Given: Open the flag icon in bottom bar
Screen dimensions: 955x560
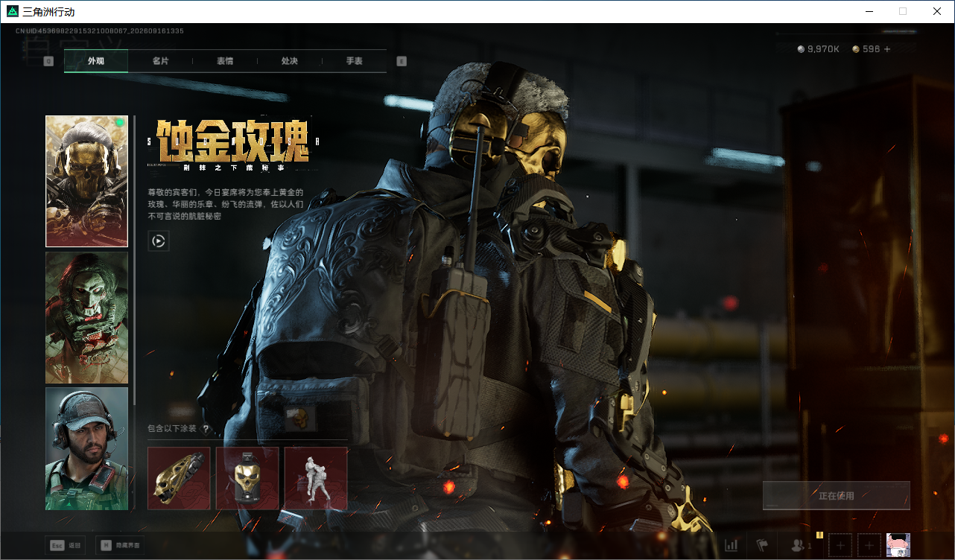Looking at the screenshot, I should tap(762, 546).
